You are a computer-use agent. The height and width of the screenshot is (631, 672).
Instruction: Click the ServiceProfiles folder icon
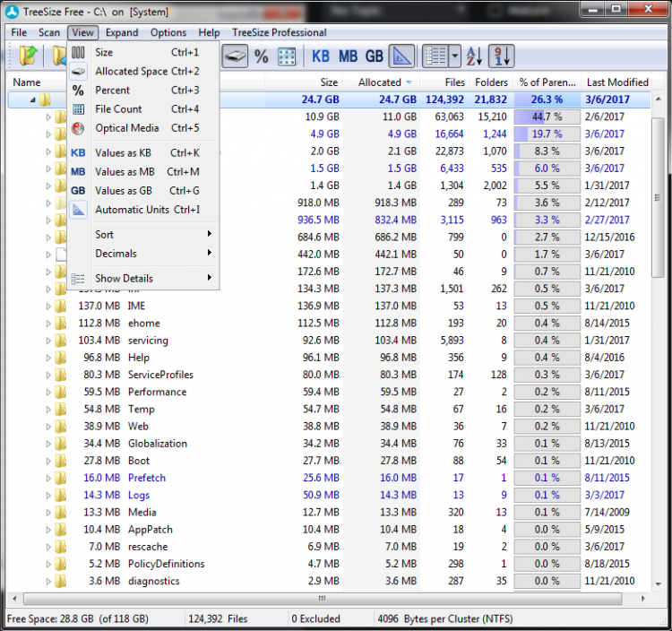coord(61,375)
